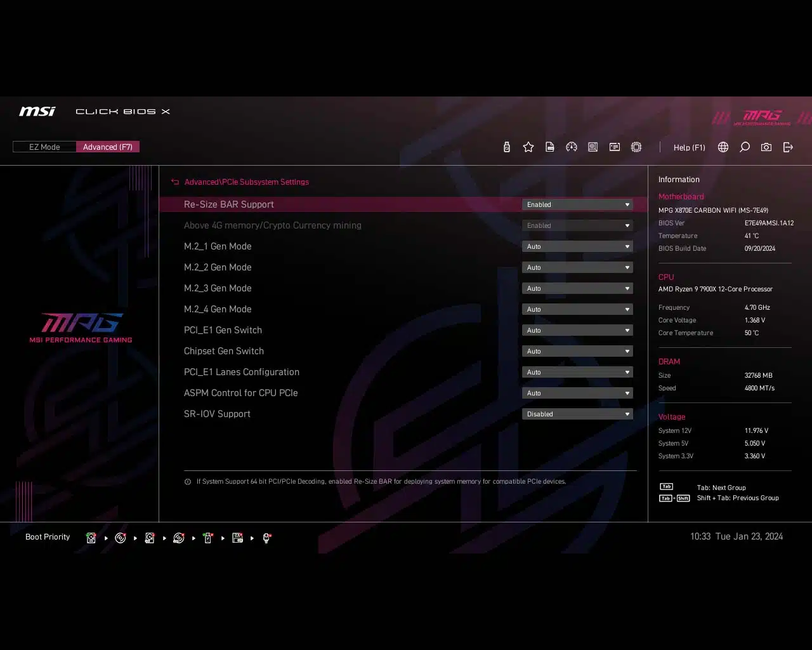Open the PCI_E1 Gen Switch dropdown
This screenshot has height=650, width=812.
[x=577, y=330]
